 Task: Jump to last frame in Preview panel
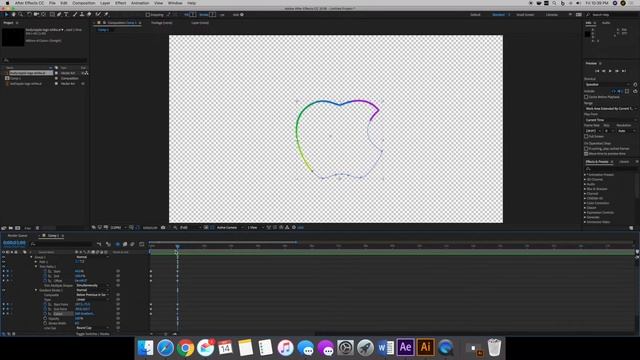(624, 71)
